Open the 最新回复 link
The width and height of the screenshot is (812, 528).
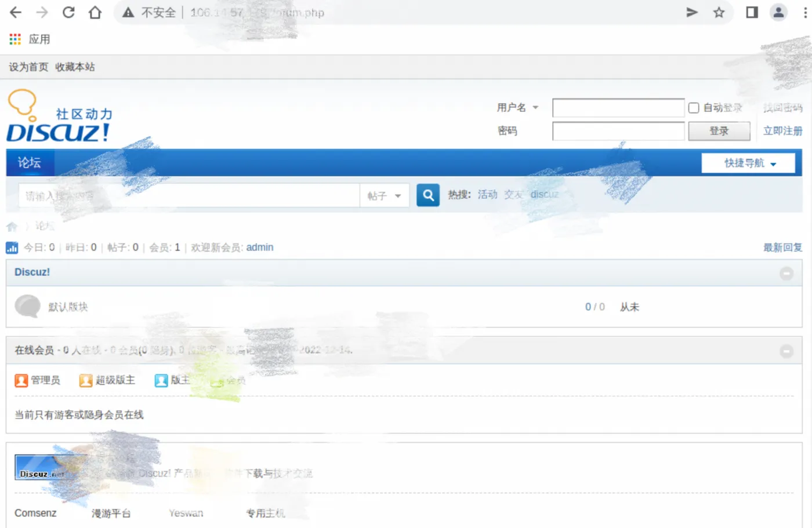(782, 247)
